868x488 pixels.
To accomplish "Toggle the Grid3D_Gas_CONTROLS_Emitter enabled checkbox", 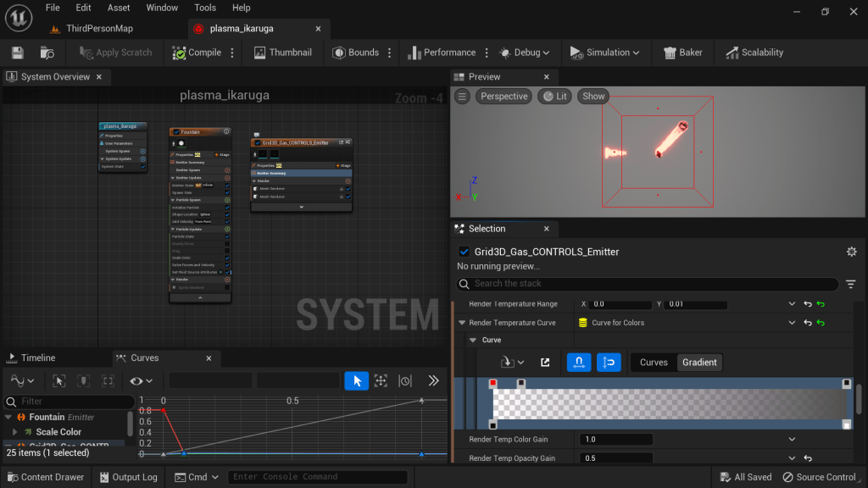I will pyautogui.click(x=464, y=252).
